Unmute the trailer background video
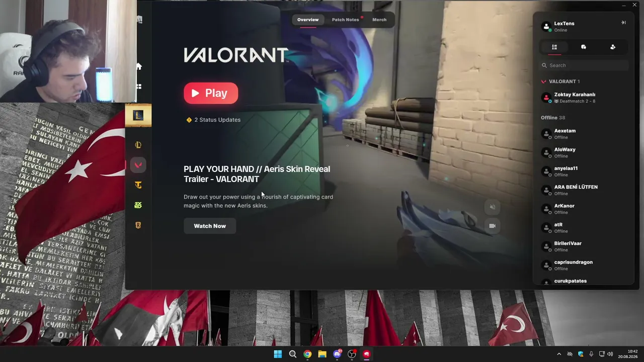The image size is (644, 362). click(x=493, y=207)
